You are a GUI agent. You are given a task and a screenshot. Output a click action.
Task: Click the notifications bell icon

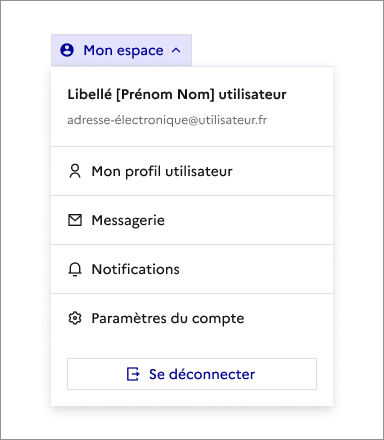tap(75, 269)
